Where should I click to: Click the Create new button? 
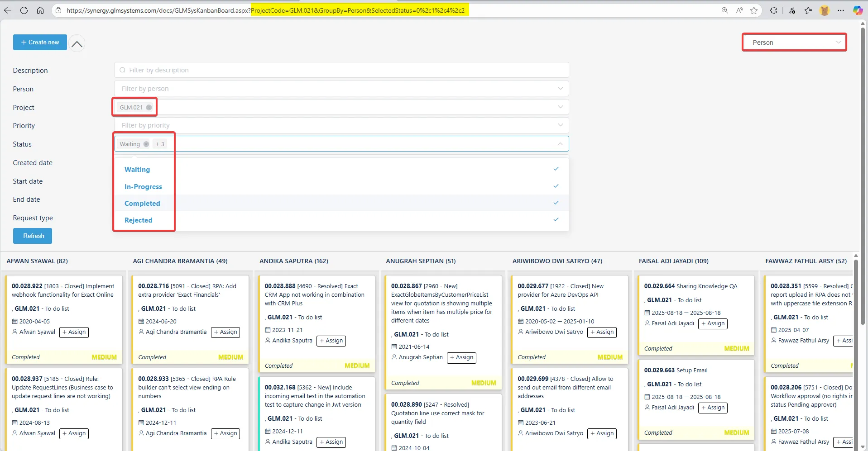40,42
